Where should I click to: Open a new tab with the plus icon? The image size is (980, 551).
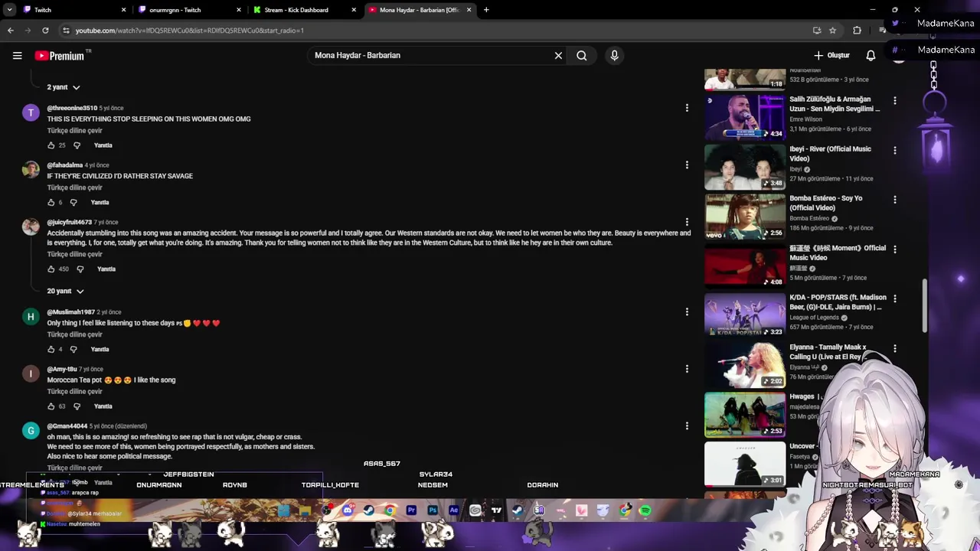[x=486, y=10]
